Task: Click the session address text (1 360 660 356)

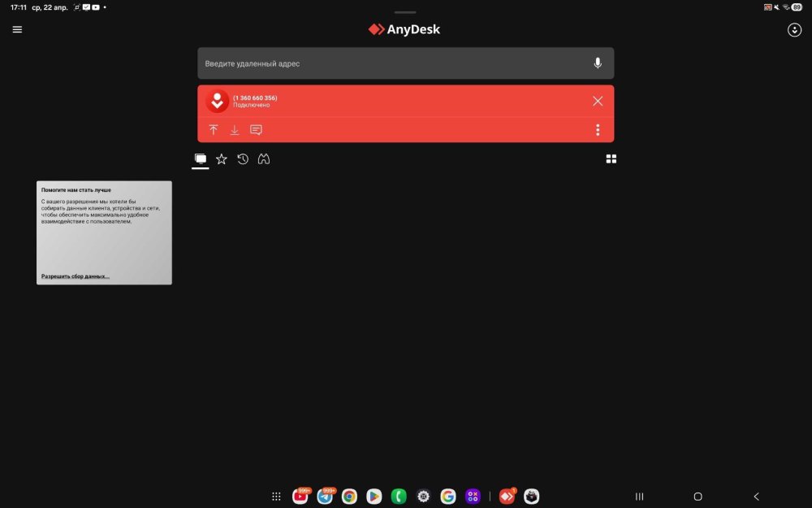Action: tap(255, 98)
